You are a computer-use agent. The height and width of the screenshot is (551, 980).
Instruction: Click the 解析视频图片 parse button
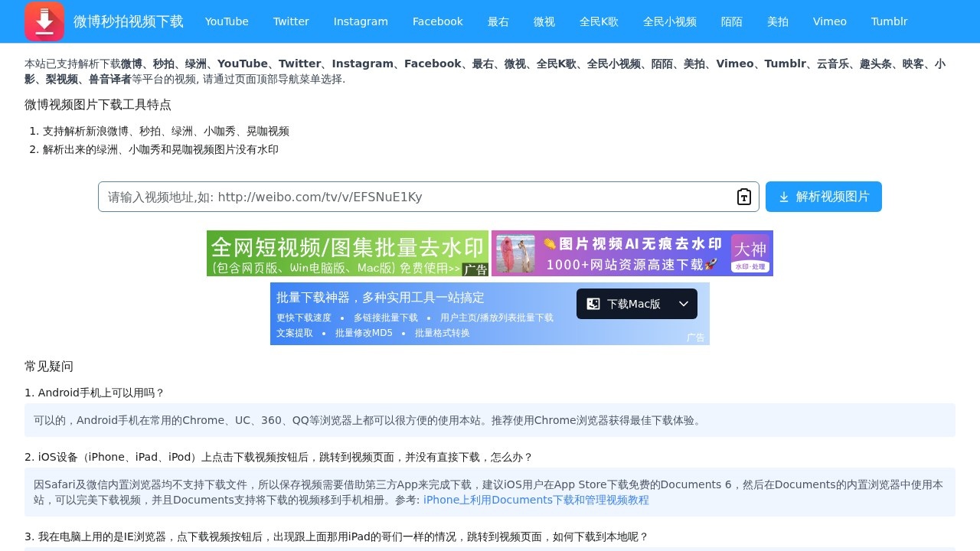point(823,197)
